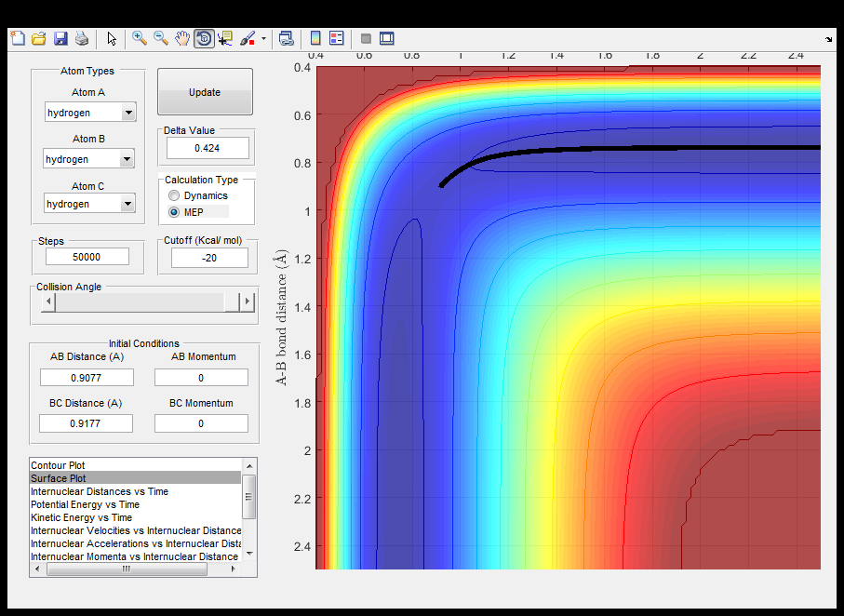This screenshot has height=616, width=844.
Task: Select the Zoom In magnifier tool
Action: pos(140,38)
